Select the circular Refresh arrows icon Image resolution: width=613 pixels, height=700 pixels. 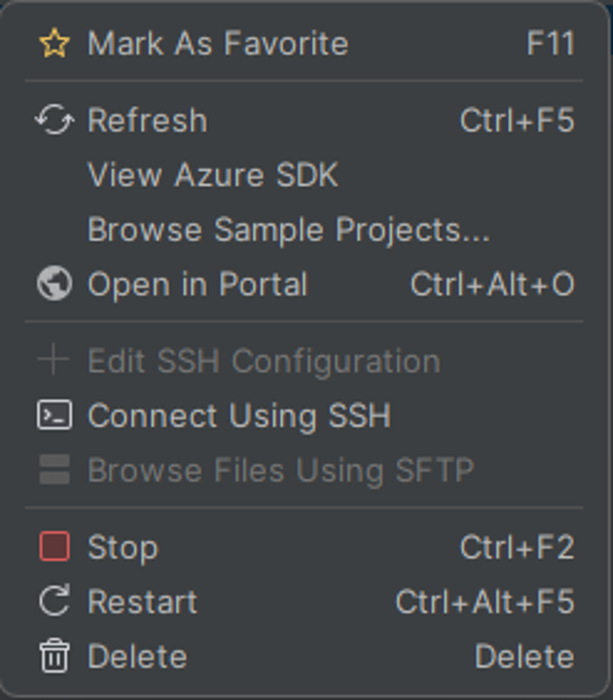click(x=54, y=120)
